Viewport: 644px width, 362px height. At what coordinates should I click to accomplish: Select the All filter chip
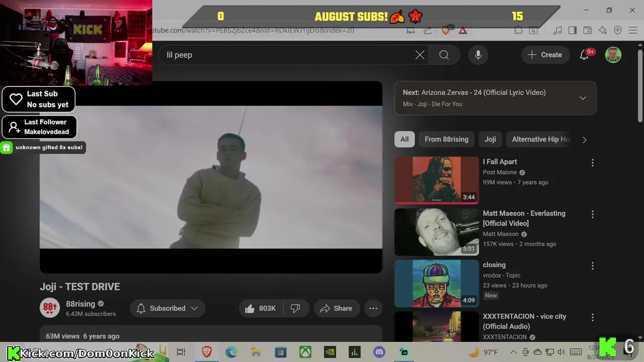coord(405,139)
